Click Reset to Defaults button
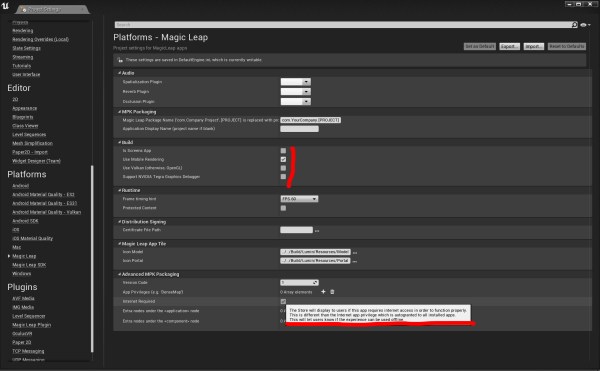This screenshot has width=600, height=371. pyautogui.click(x=566, y=46)
